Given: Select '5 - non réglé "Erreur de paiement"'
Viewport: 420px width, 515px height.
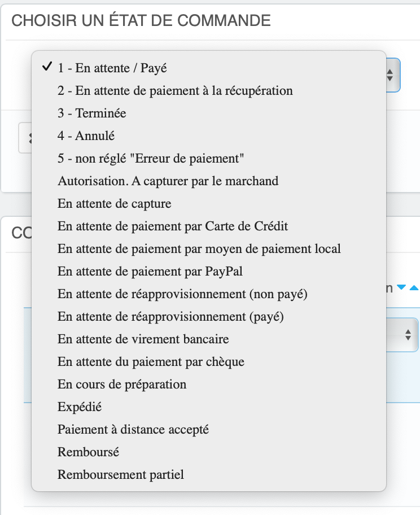Looking at the screenshot, I should tap(208, 158).
